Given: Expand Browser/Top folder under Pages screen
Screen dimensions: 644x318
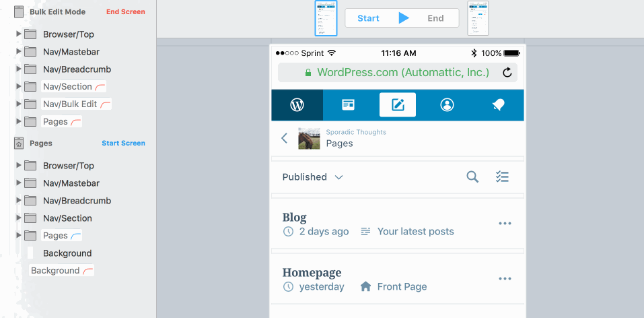Looking at the screenshot, I should pos(18,165).
